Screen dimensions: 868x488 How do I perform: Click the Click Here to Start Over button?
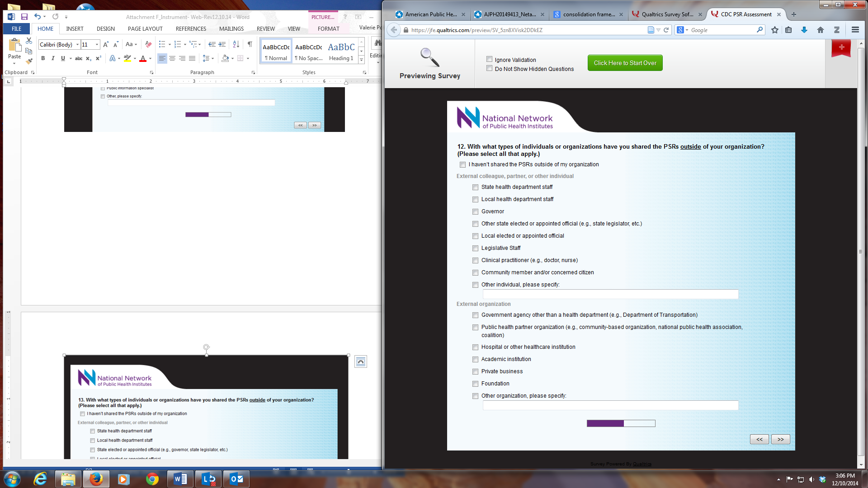625,63
